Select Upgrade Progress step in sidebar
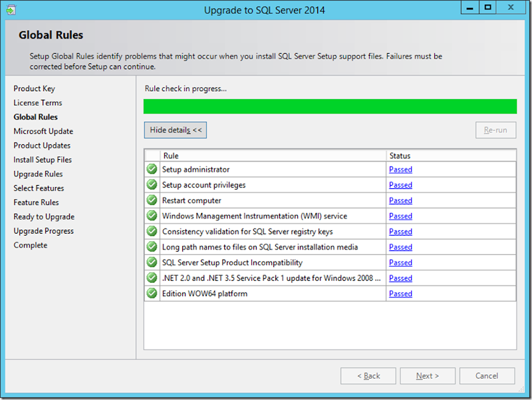This screenshot has width=532, height=400. pos(43,231)
